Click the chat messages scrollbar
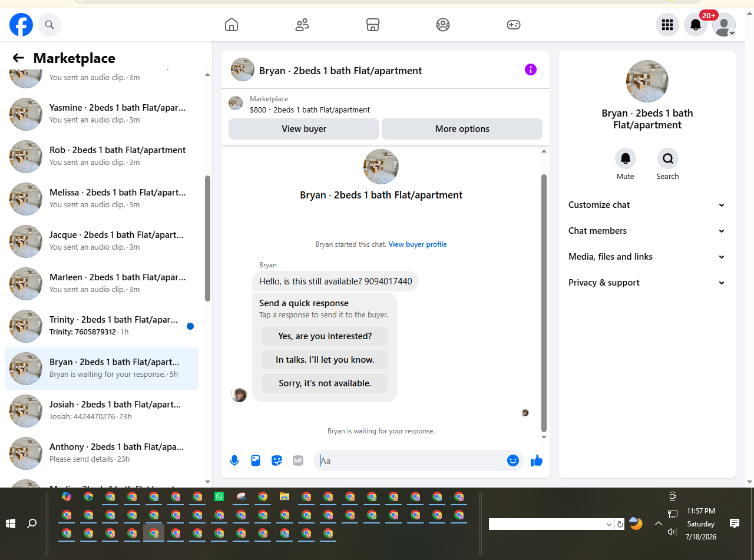 (x=544, y=303)
